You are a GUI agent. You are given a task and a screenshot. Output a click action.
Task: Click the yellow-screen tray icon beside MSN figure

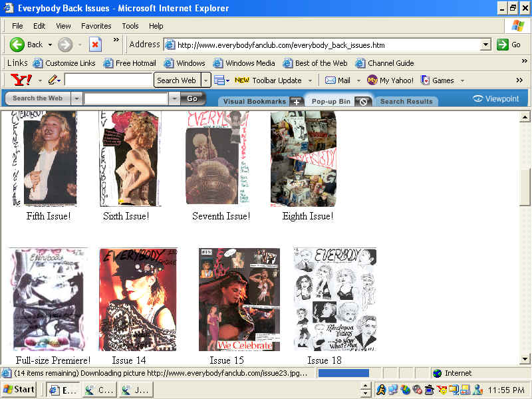(x=465, y=390)
